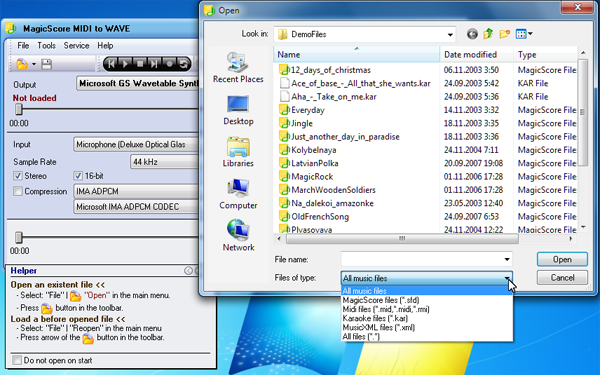Open the Sample Rate 44 kHz dropdown

coord(165,161)
